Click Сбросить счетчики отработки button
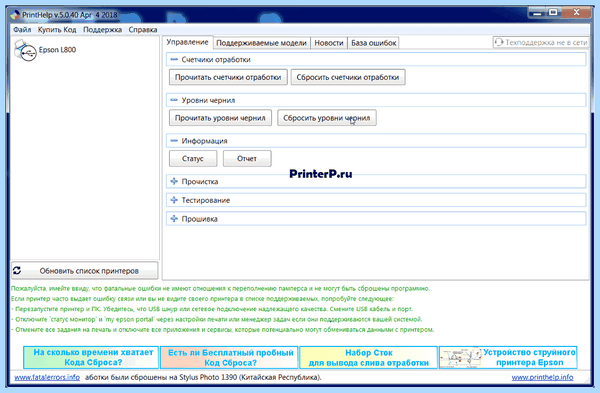Viewport: 600px width, 393px height. [348, 77]
